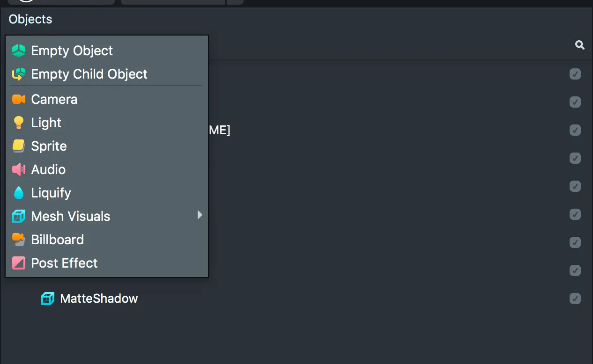Screen dimensions: 593x364
Task: Click the Empty Child Object arrow icon
Action: 19,73
